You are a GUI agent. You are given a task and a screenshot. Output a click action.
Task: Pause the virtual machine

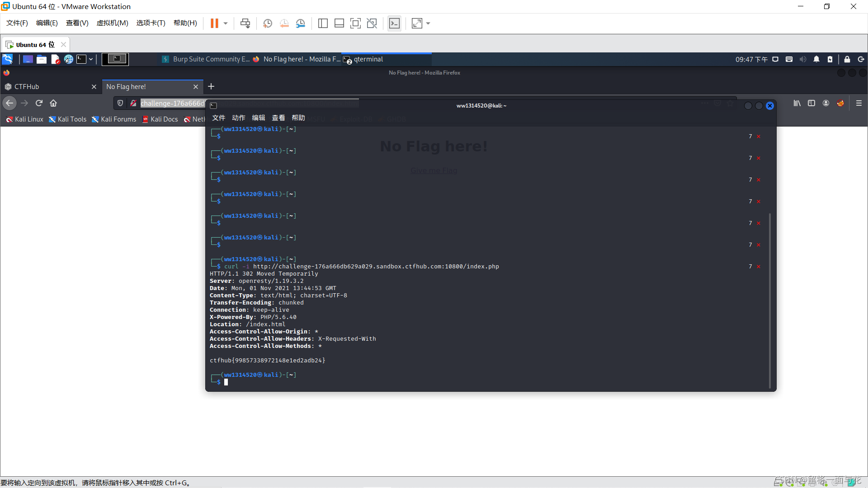click(214, 23)
